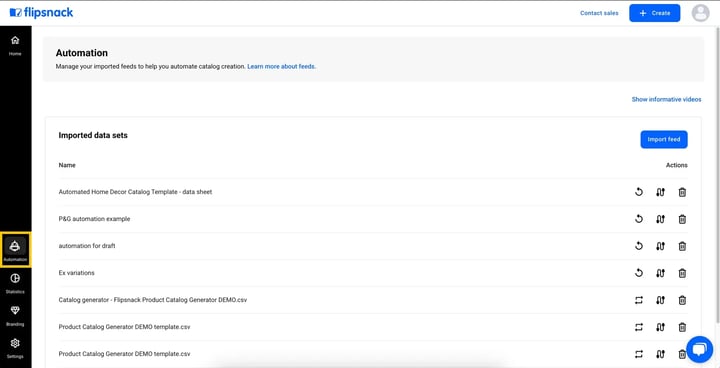
Task: Open the chat support bubble
Action: click(699, 350)
